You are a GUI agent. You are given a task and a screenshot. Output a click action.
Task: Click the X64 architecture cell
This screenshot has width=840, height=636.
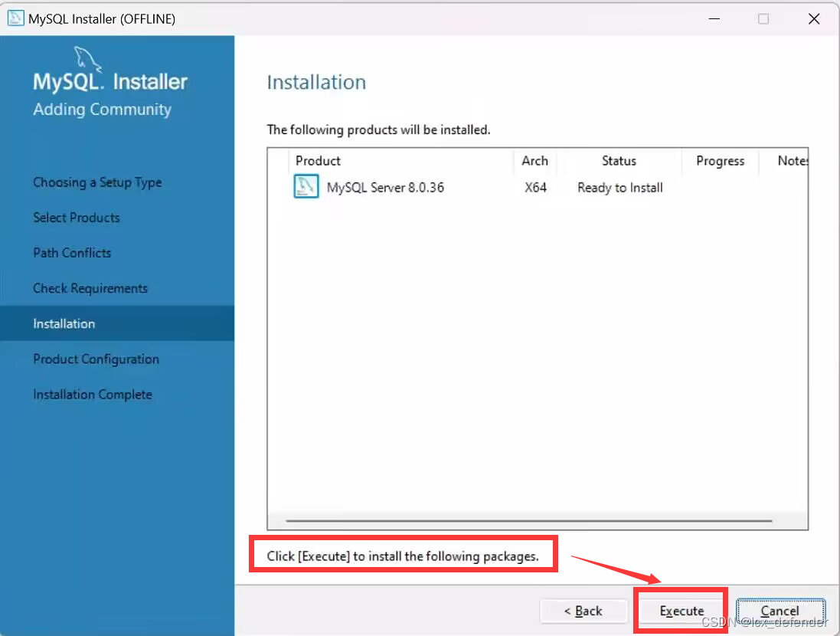535,187
